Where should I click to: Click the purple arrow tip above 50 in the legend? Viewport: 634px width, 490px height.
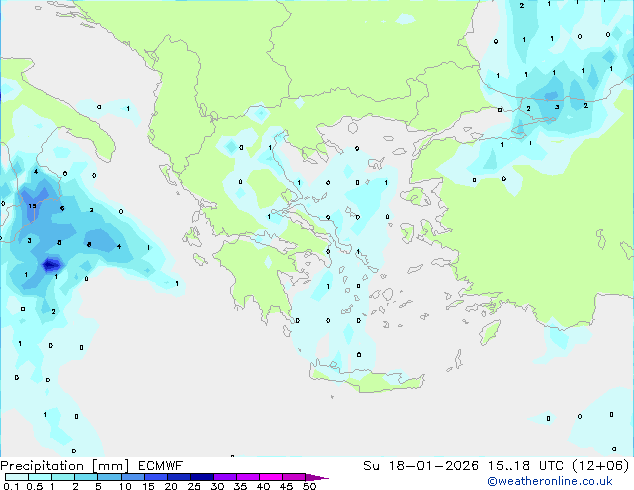317,478
